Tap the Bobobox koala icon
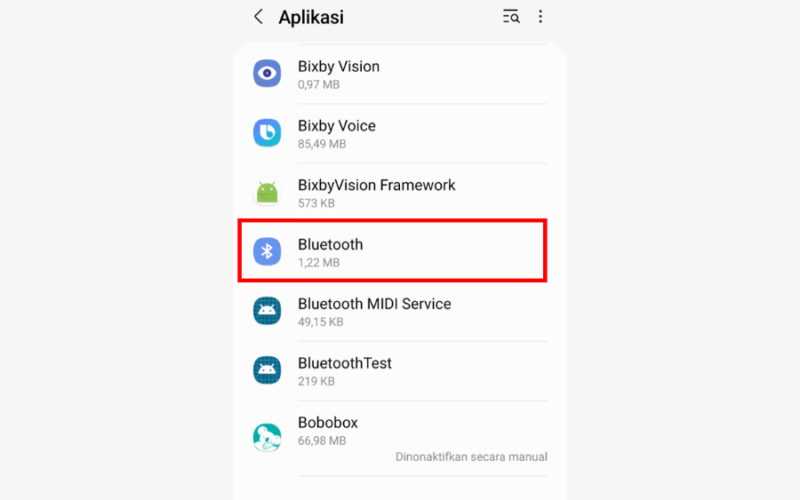Screen dimensions: 800x500 click(x=267, y=437)
